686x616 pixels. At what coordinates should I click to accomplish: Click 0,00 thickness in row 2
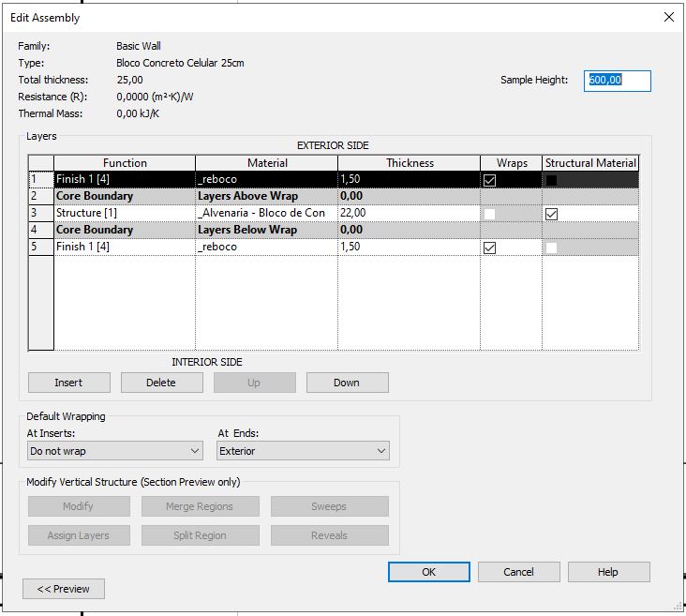[x=410, y=196]
